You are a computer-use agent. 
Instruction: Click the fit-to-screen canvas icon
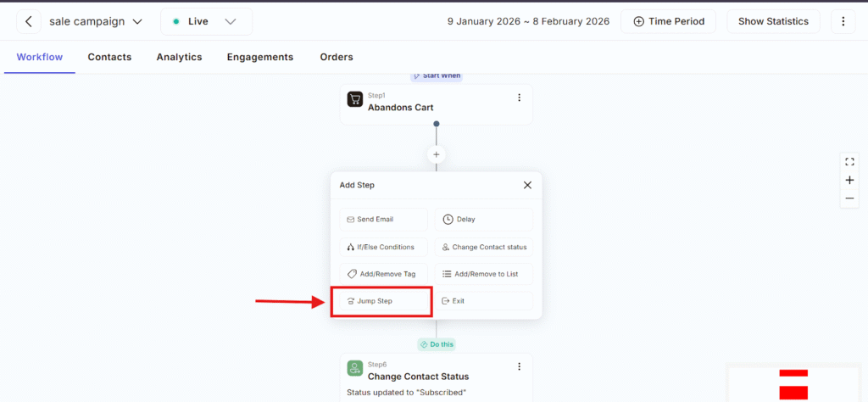click(849, 161)
